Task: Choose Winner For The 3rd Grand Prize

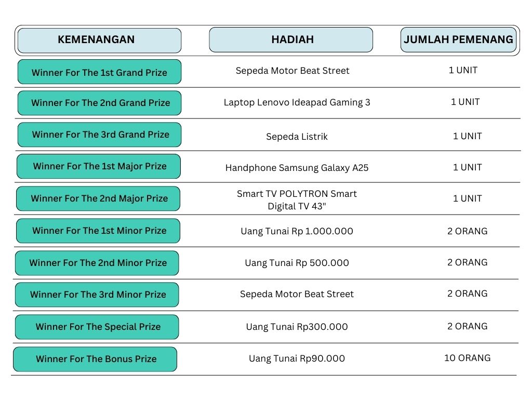Action: [99, 135]
